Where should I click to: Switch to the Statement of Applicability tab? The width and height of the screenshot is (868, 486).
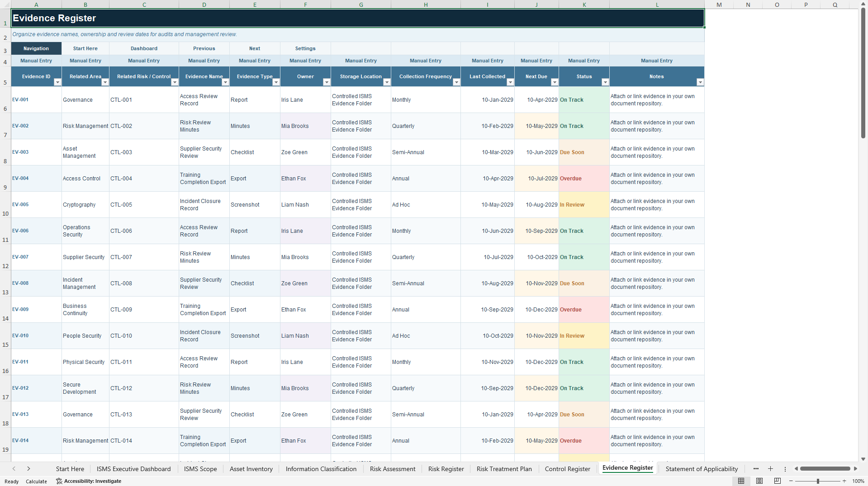point(702,469)
